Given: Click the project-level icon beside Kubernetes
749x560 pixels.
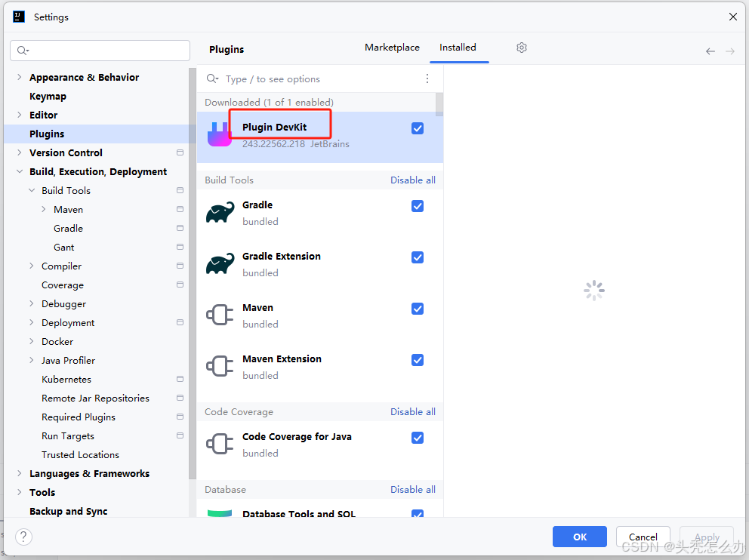Looking at the screenshot, I should click(180, 379).
